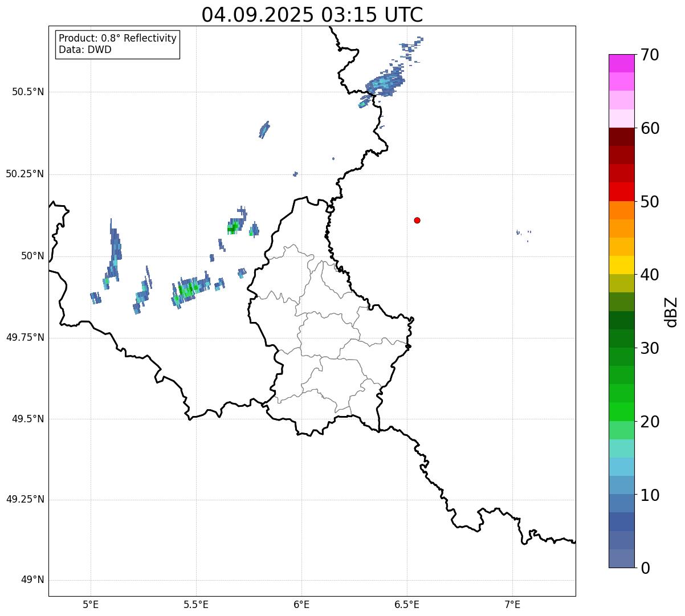Click the 49.75°N latitude label
685x616 pixels.
(x=25, y=337)
